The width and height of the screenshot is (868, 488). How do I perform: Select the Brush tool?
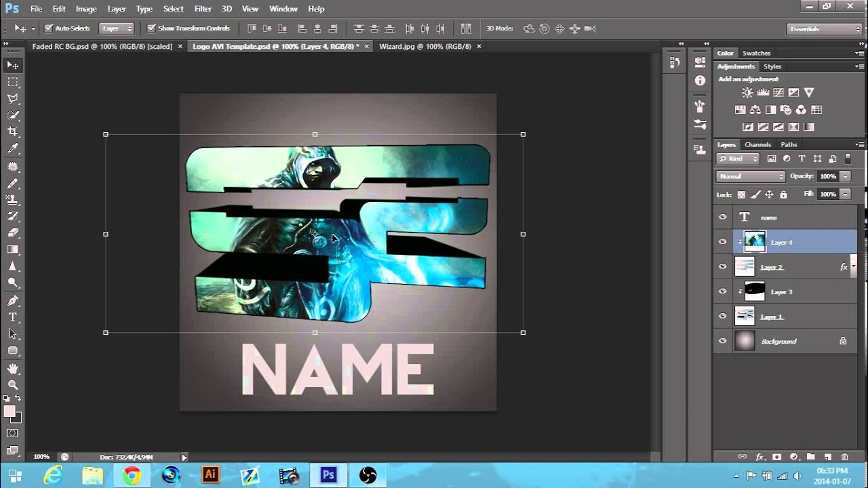(13, 184)
